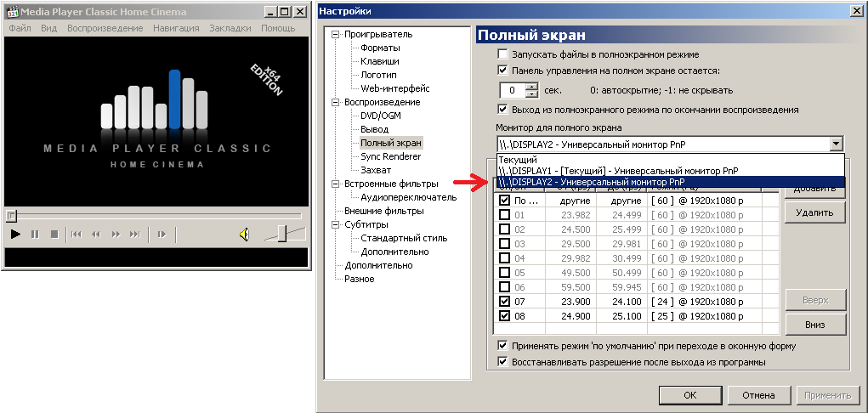Select Web-интерфейс in settings tree

point(395,88)
